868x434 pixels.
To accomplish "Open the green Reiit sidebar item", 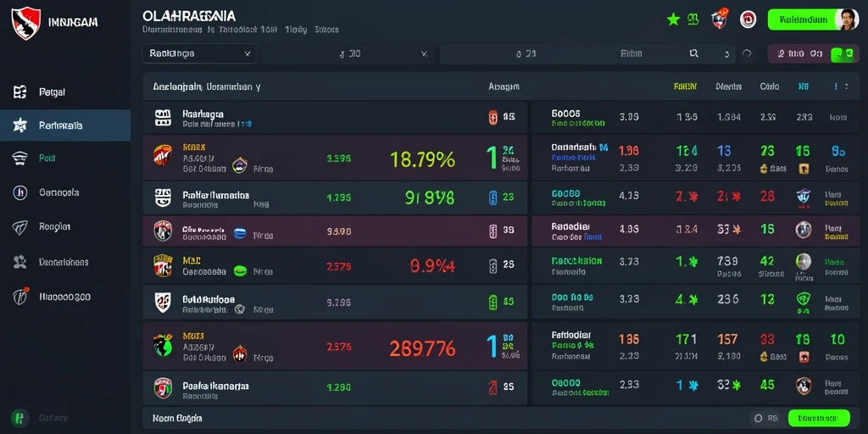I will click(47, 159).
